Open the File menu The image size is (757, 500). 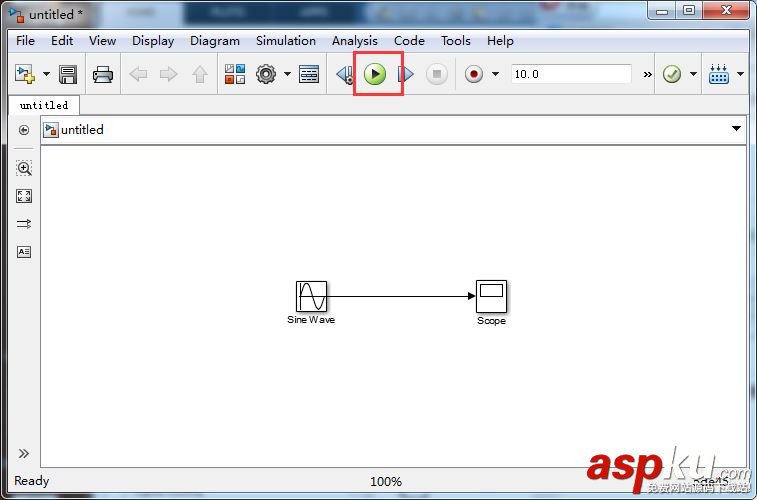25,41
